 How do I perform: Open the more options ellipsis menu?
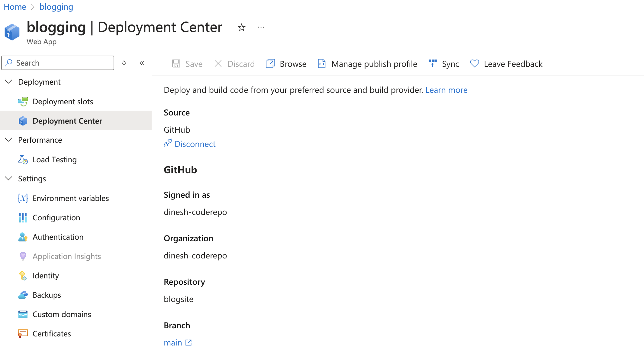pos(261,28)
